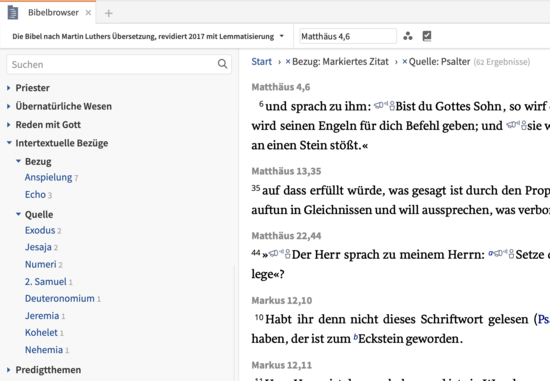Screen dimensions: 550x381
Task: Filter by source Exodus
Action: (40, 230)
